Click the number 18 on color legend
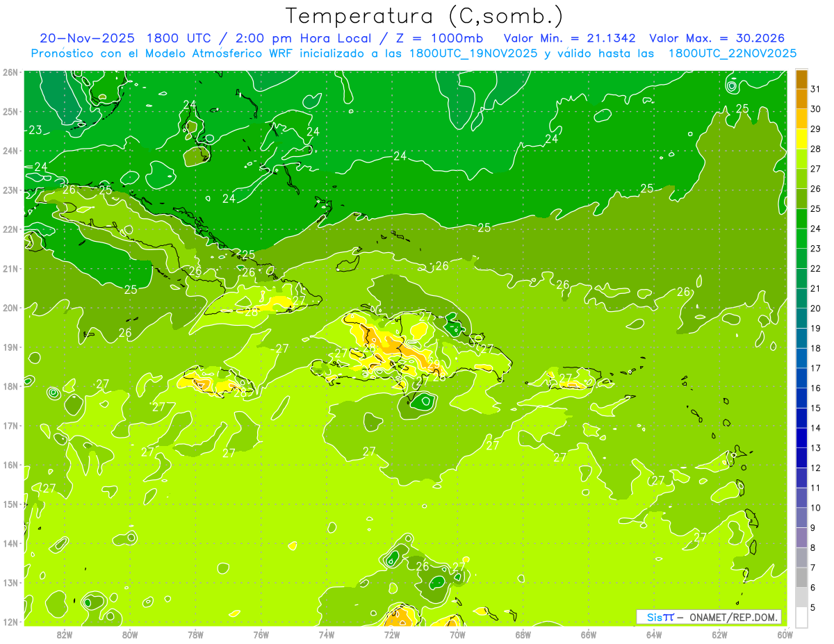 [815, 348]
